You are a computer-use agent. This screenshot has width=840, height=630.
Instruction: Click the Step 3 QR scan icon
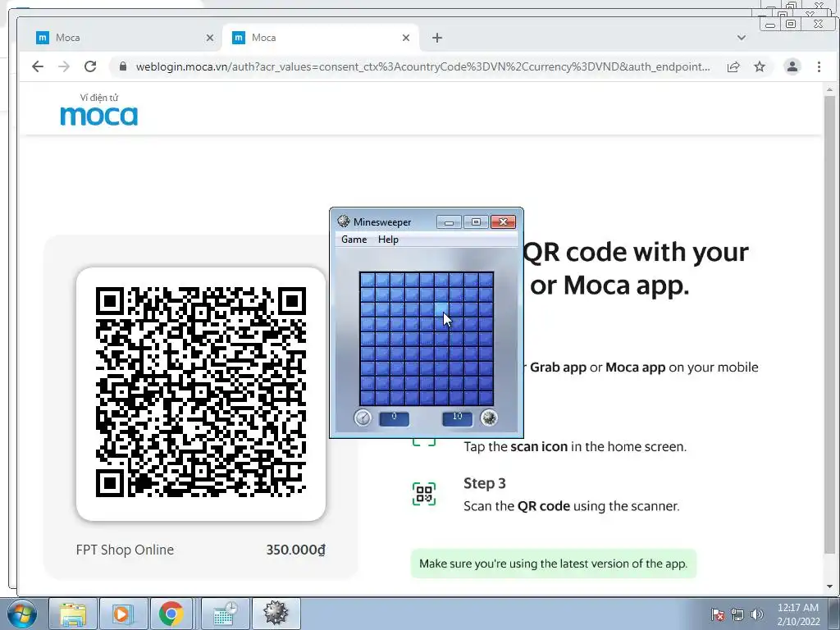coord(424,494)
